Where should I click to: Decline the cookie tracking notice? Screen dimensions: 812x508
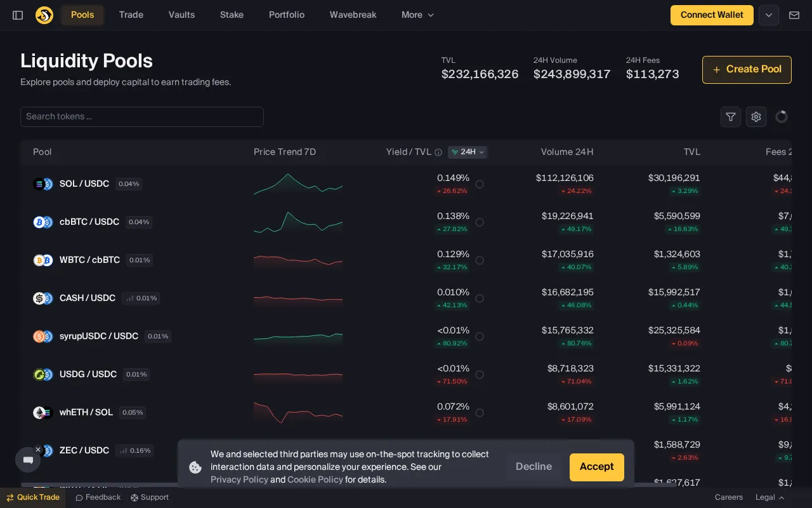tap(534, 467)
